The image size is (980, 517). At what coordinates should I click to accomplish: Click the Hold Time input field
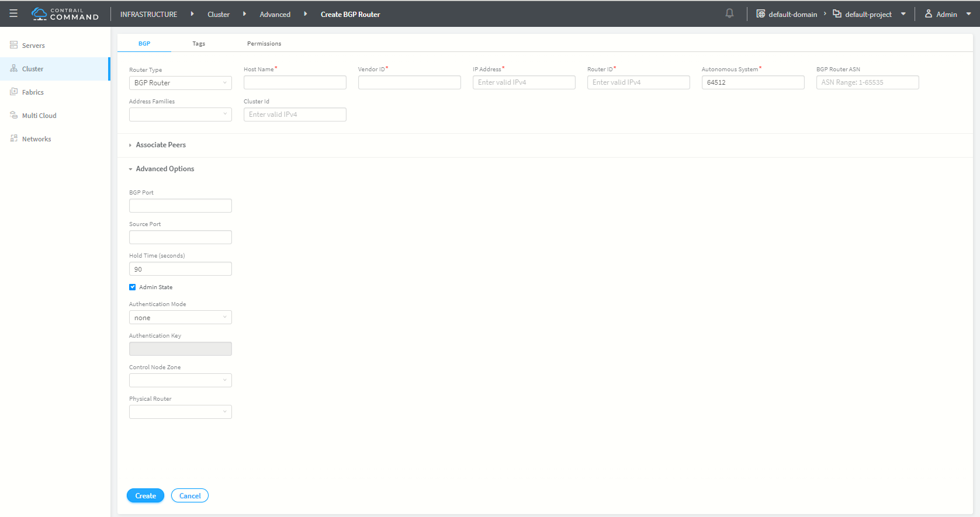pyautogui.click(x=181, y=269)
